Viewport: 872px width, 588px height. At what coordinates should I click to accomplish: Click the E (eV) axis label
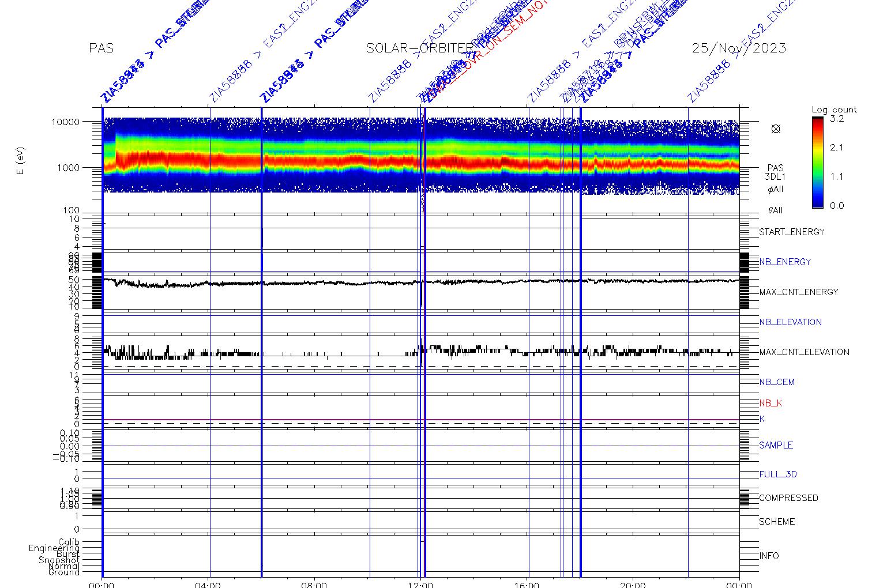21,161
